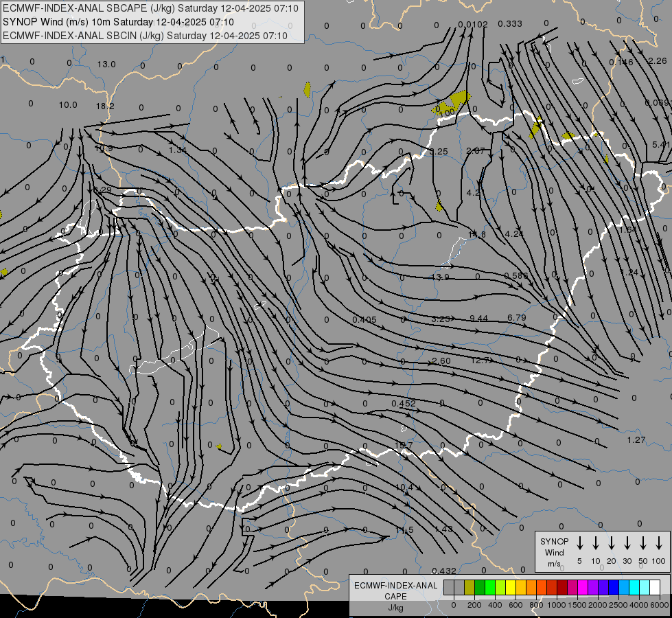The width and height of the screenshot is (672, 618).
Task: Click the '1500' tick on the CAPE scale
Action: [x=577, y=605]
